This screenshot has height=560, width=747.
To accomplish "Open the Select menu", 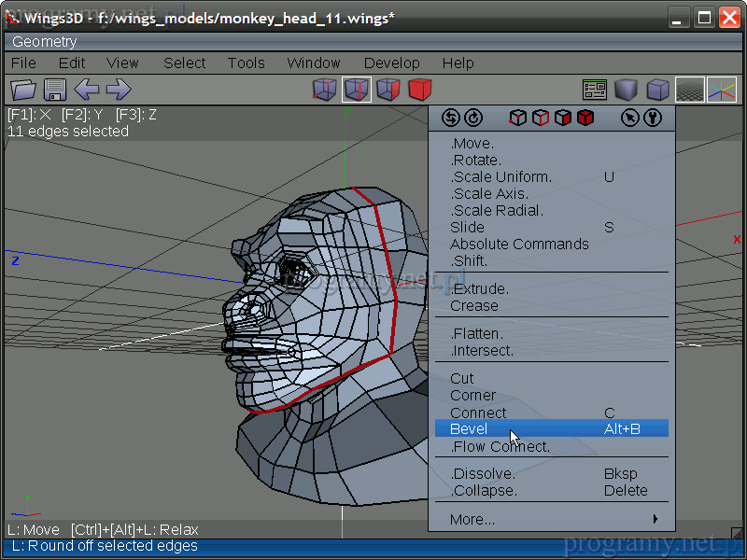I will pos(184,63).
